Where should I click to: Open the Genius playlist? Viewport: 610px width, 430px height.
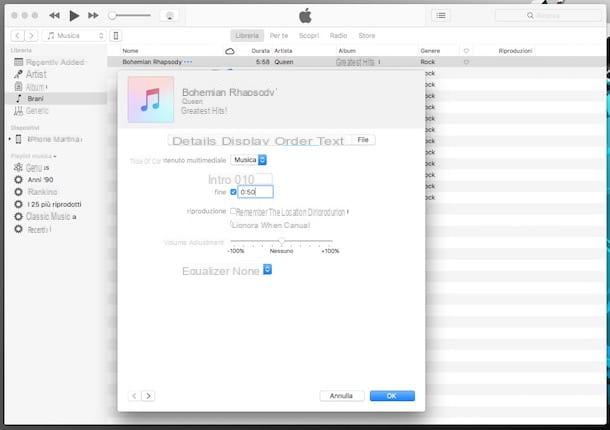click(32, 168)
